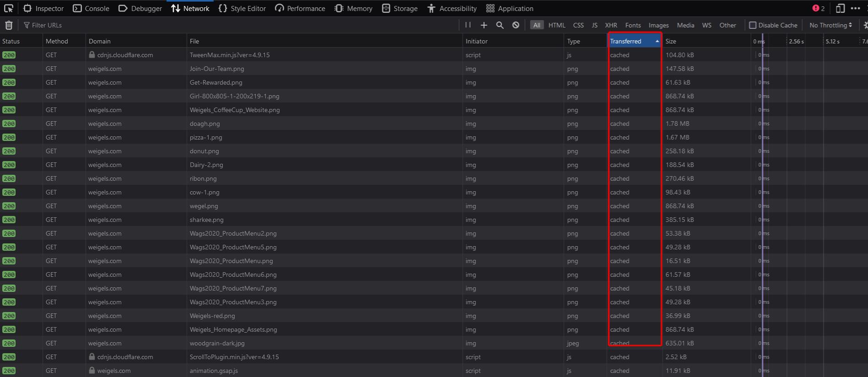Sort requests by Size column header
Screen dimensions: 868x377
pos(671,41)
